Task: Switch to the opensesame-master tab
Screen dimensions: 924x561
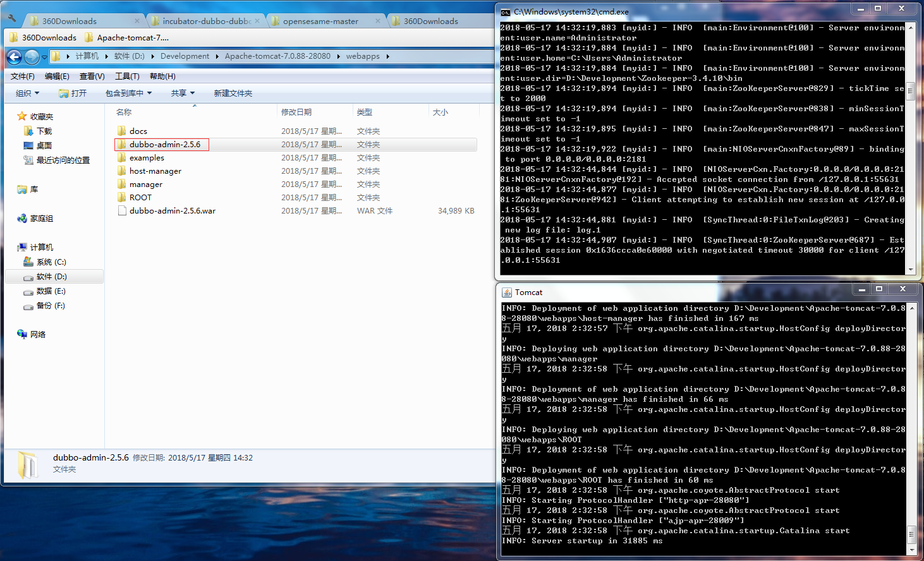Action: [320, 21]
